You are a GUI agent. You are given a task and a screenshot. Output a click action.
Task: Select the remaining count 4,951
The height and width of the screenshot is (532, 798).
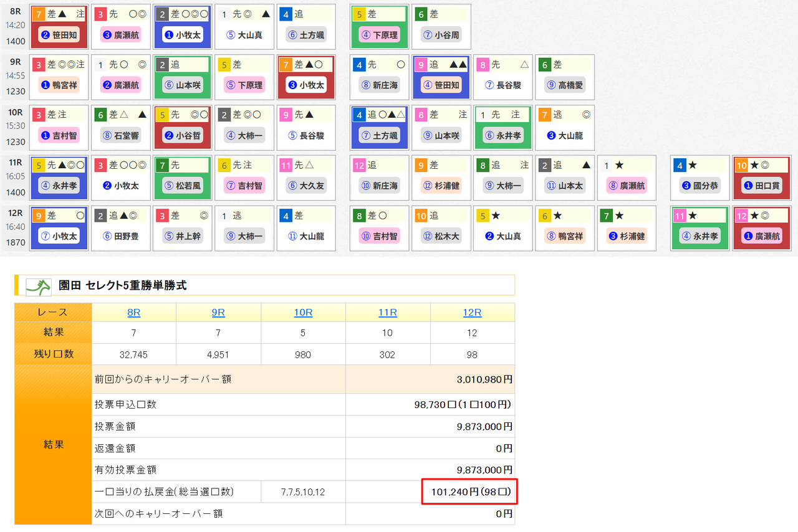[x=218, y=354]
